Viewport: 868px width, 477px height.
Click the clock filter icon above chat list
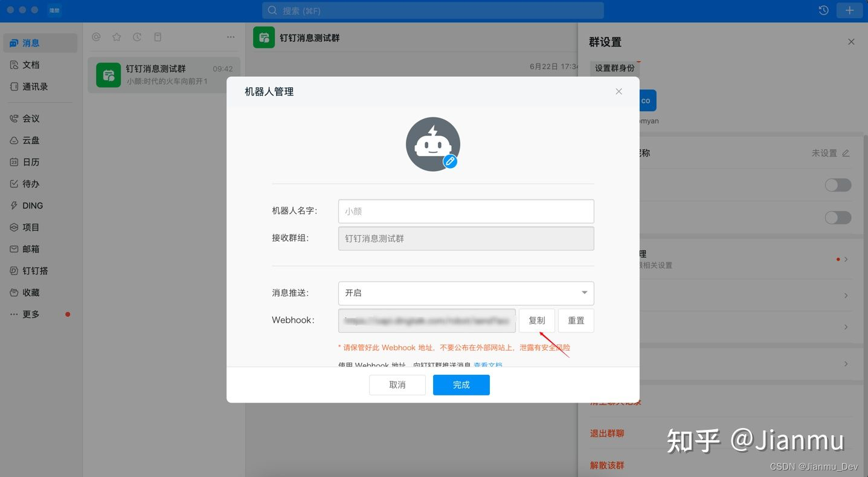click(137, 37)
